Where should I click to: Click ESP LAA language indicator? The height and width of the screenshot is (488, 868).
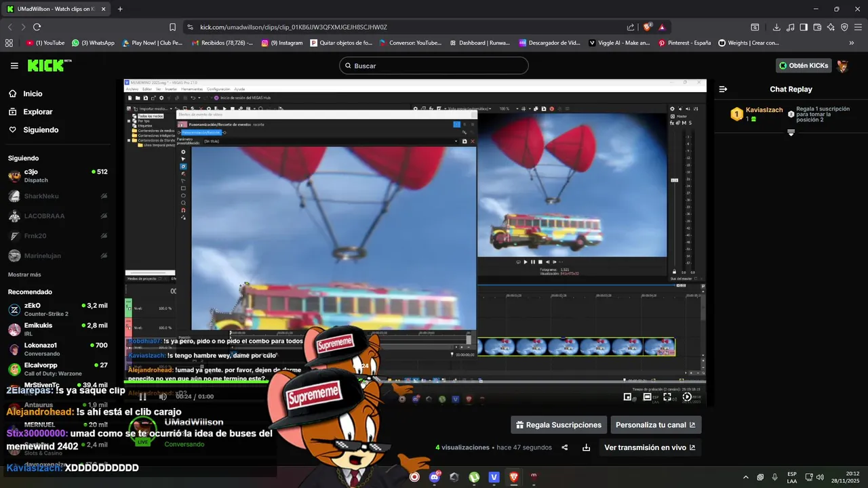(792, 477)
